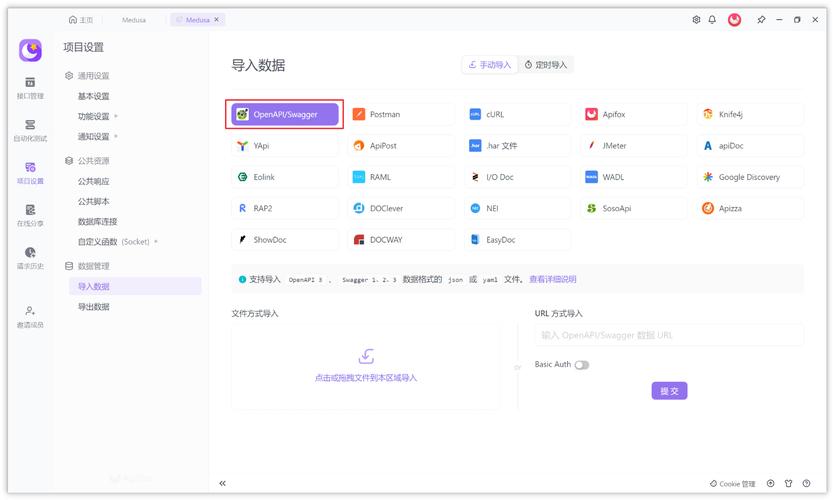
Task: Open 基本设置 in the settings list
Action: (x=94, y=96)
